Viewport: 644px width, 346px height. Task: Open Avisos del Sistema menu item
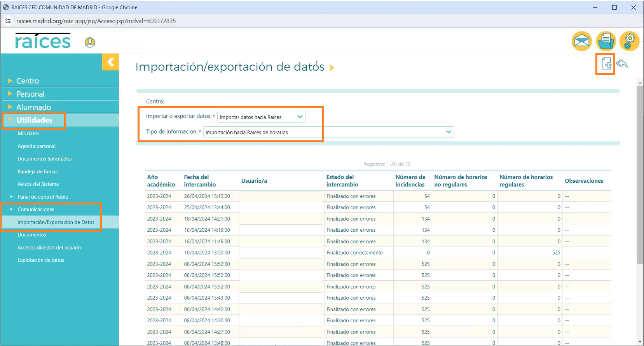[38, 184]
